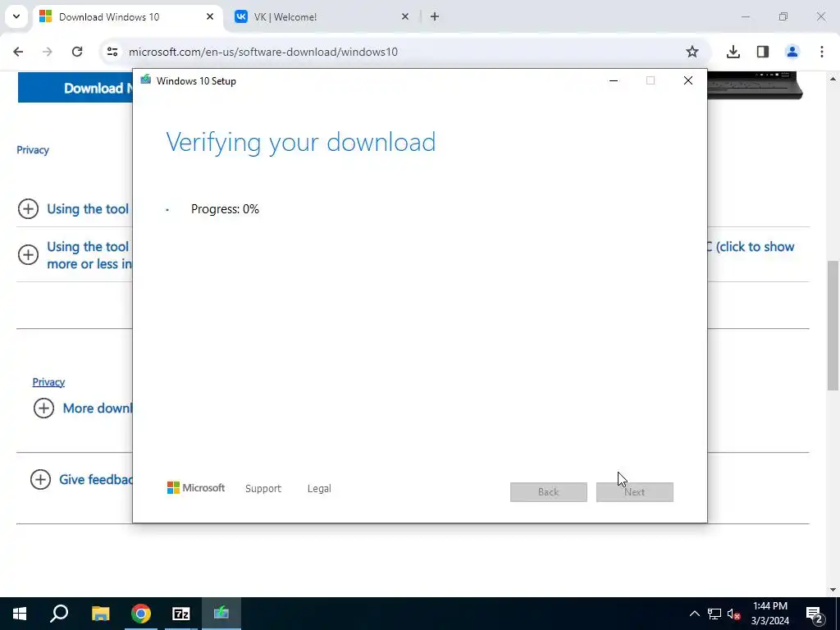Reload the Microsoft download page

click(x=77, y=52)
